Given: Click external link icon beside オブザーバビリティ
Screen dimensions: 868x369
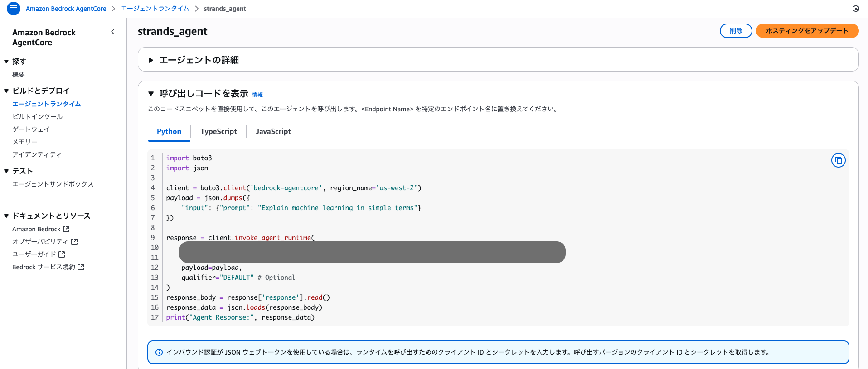Looking at the screenshot, I should 74,242.
